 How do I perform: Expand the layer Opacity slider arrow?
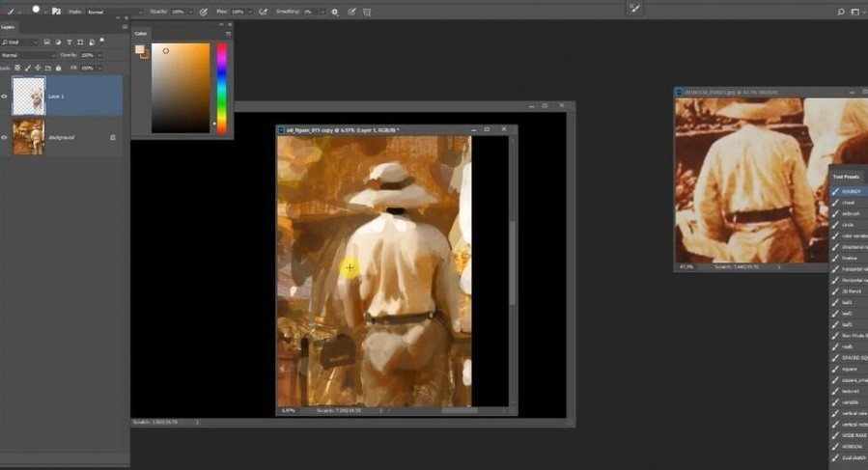click(x=99, y=55)
